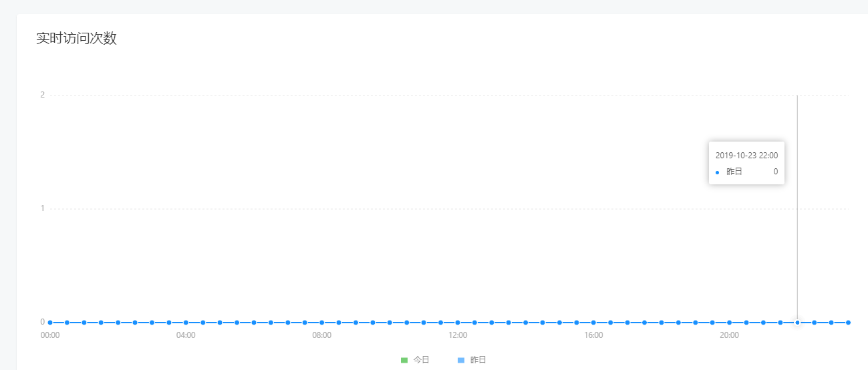Select the data point above 08:00
This screenshot has width=868, height=370.
[322, 323]
